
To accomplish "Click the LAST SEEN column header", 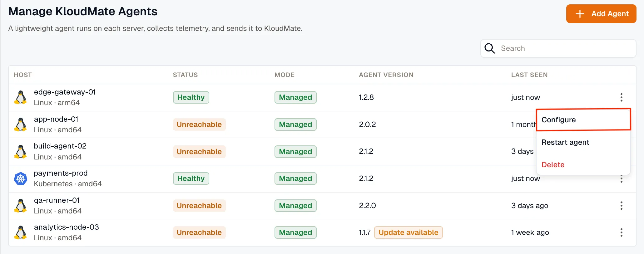I will point(529,75).
